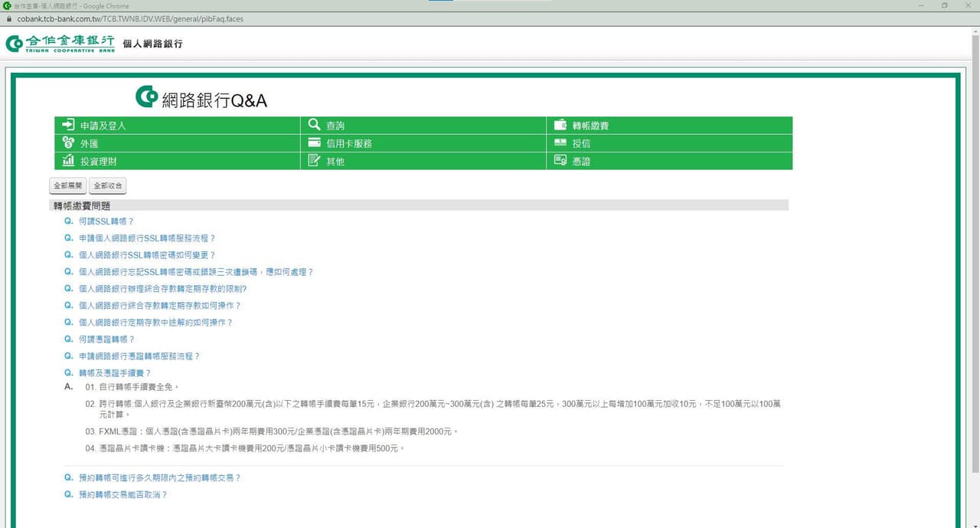This screenshot has width=980, height=528.
Task: Click the credit card icon beside 信用卡服務
Action: [x=314, y=143]
